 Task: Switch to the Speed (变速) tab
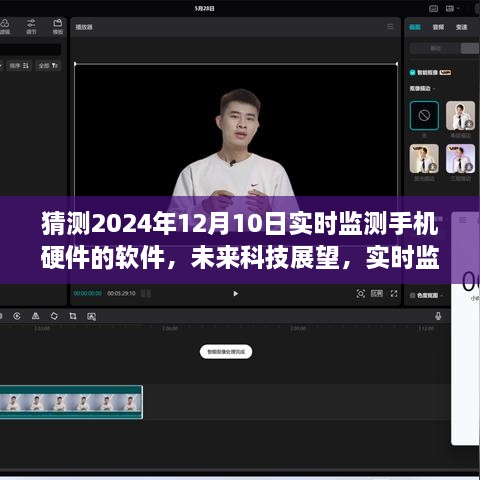462,27
